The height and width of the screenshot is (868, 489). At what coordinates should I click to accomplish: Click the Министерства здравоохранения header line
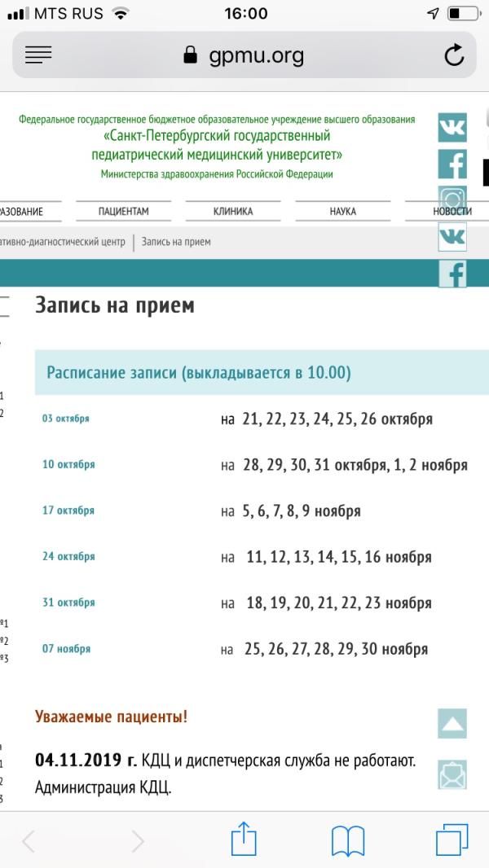(x=217, y=174)
